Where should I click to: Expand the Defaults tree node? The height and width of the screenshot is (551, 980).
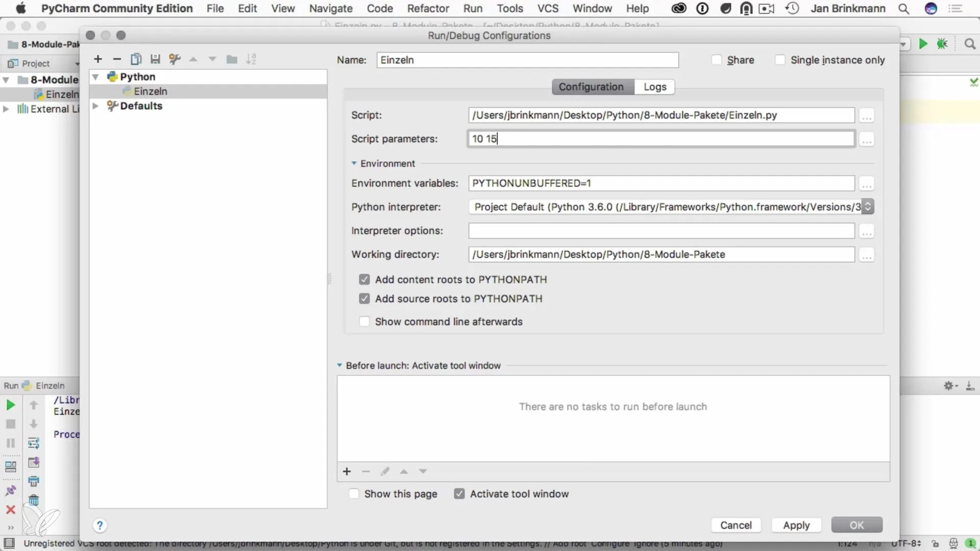click(95, 106)
